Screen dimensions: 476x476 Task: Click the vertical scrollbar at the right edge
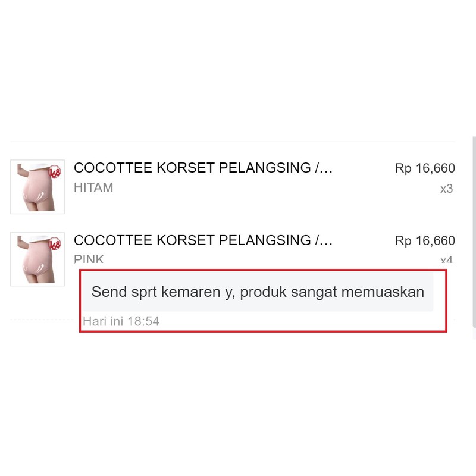(474, 232)
